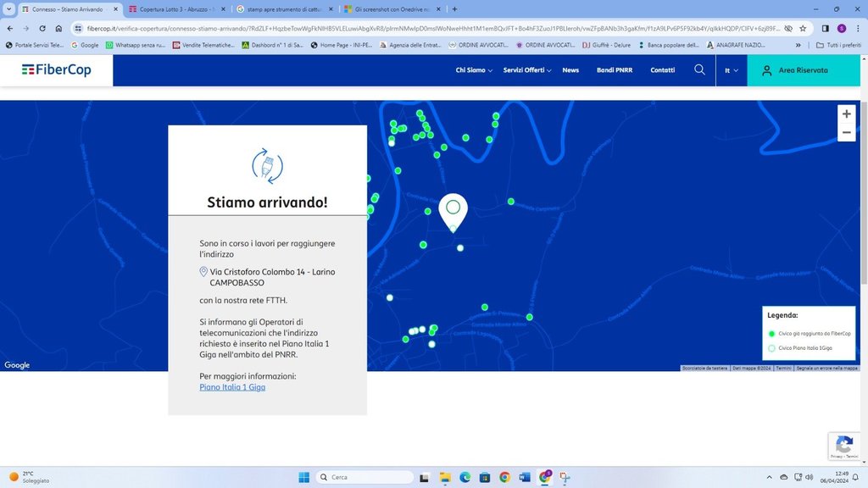Screen dimensions: 868x488
Task: Open the site search magnifier icon
Action: pyautogui.click(x=699, y=70)
